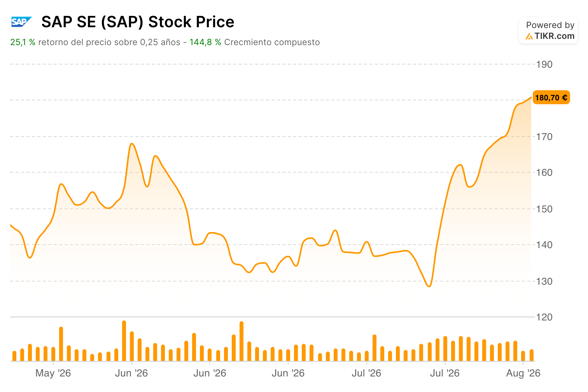Click the last volume bar near Aug '26
Viewport: 588px width, 392px height.
(531, 355)
